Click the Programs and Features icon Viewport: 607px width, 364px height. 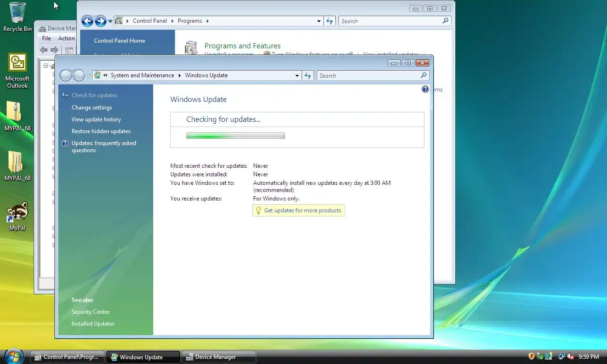point(191,47)
